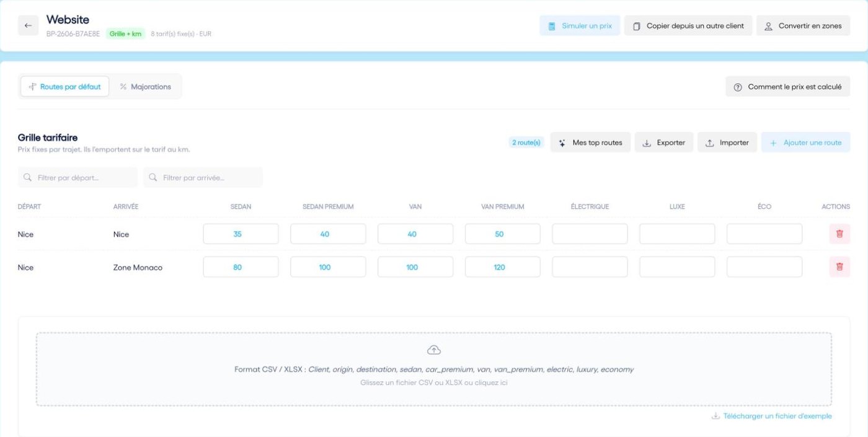
Task: Edit Van Premium price for Zone Monaco
Action: coord(502,267)
